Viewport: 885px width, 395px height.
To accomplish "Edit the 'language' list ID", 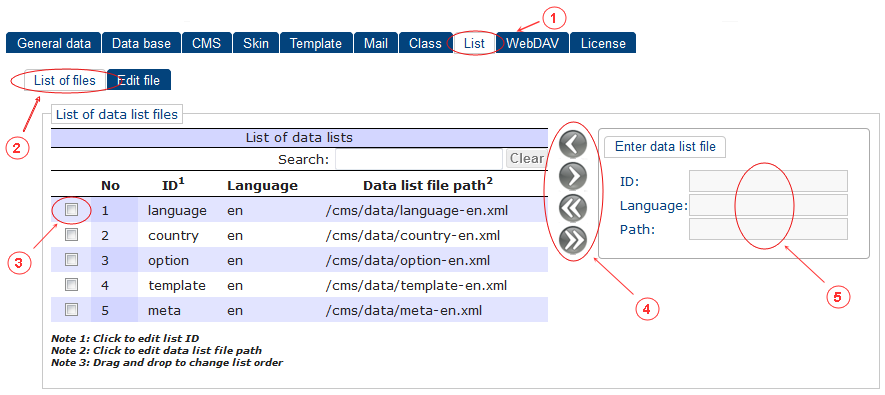I will pos(177,210).
